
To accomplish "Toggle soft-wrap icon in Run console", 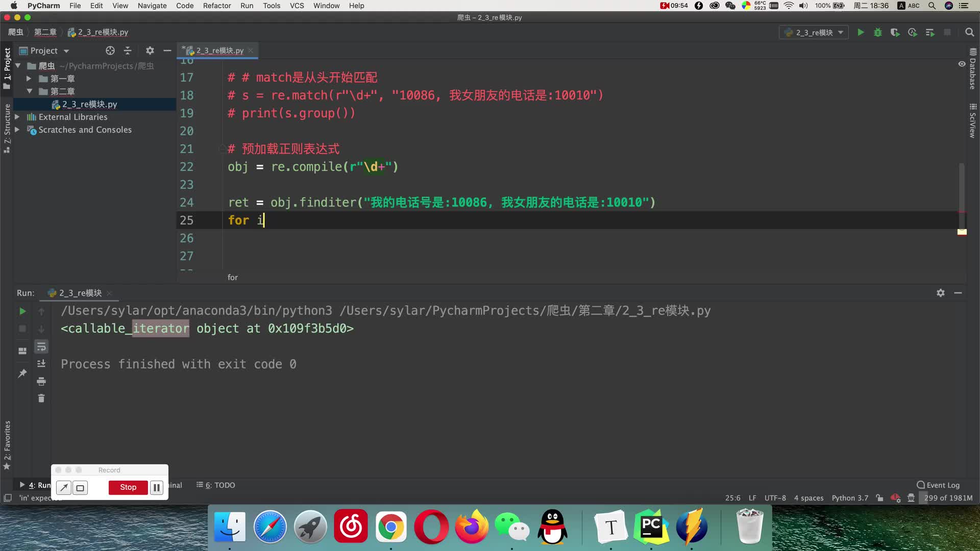I will tap(41, 347).
